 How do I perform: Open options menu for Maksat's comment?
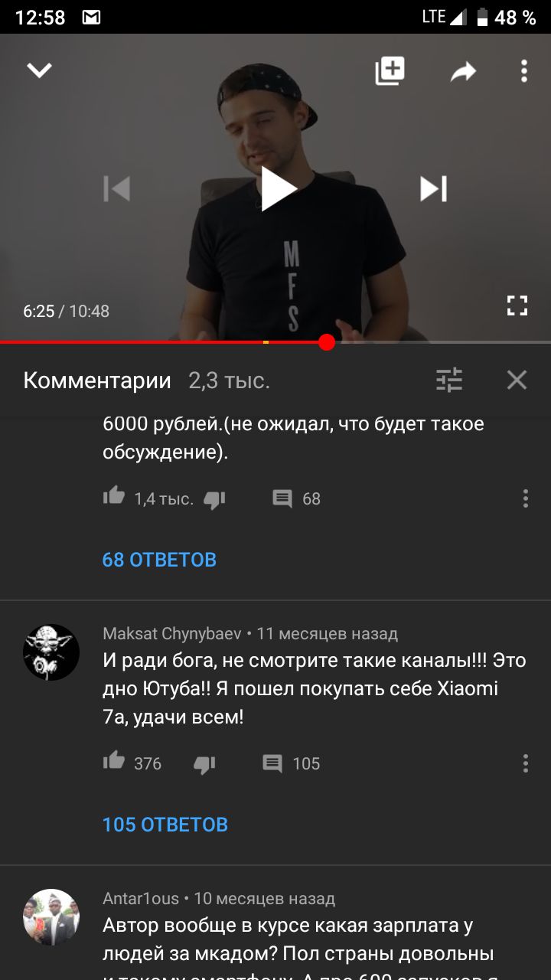tap(526, 763)
